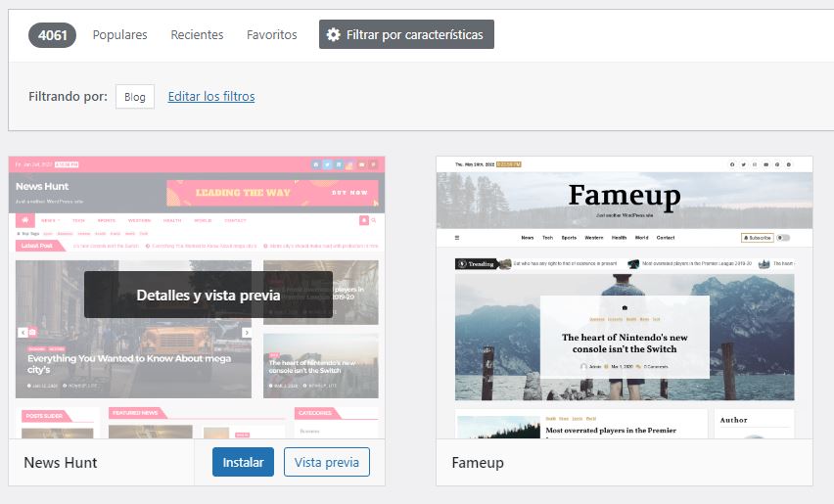Switch to the Recientes tab
834x504 pixels.
pos(197,34)
